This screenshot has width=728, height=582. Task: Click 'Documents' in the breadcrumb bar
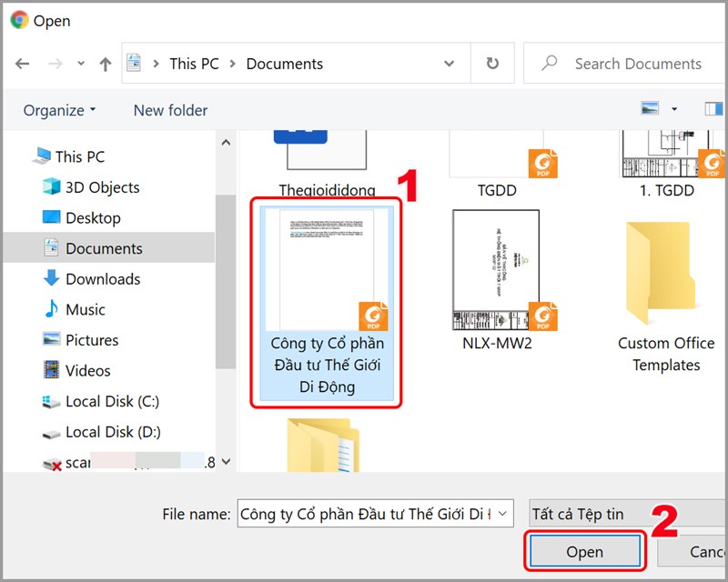[x=285, y=64]
